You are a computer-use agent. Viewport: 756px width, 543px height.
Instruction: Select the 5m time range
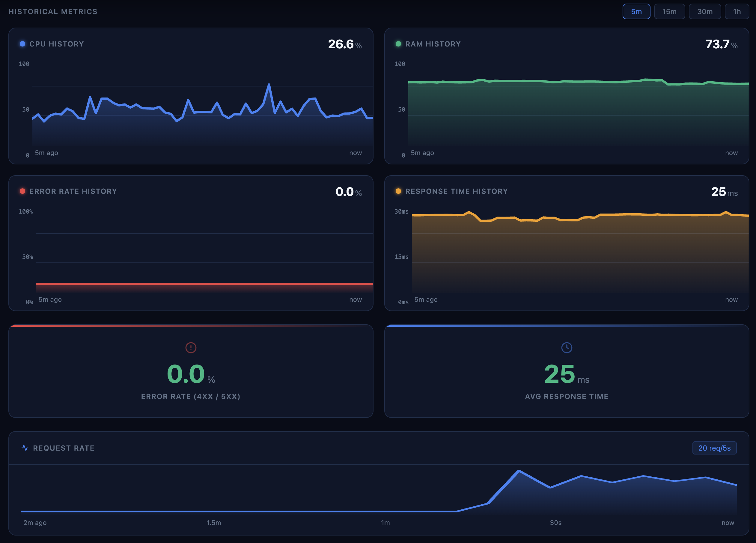(x=636, y=12)
